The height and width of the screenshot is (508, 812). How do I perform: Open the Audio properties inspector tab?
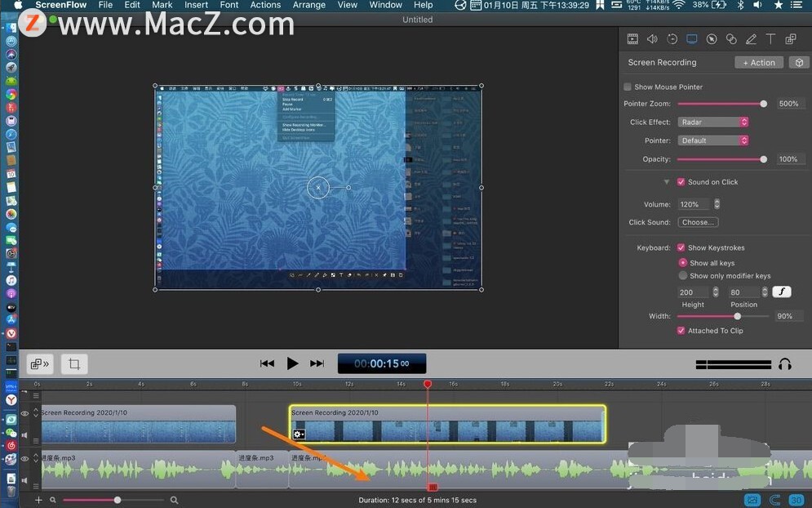click(652, 39)
